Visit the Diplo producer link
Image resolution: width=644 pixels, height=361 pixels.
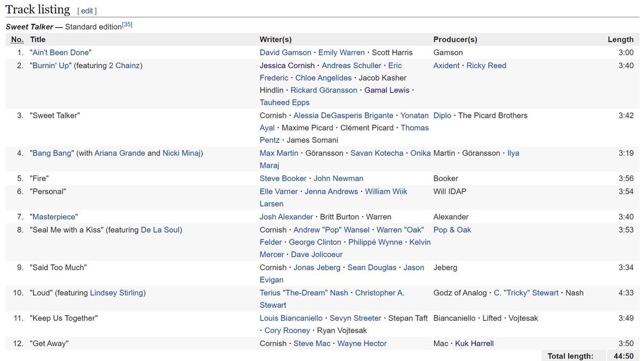[x=442, y=115]
